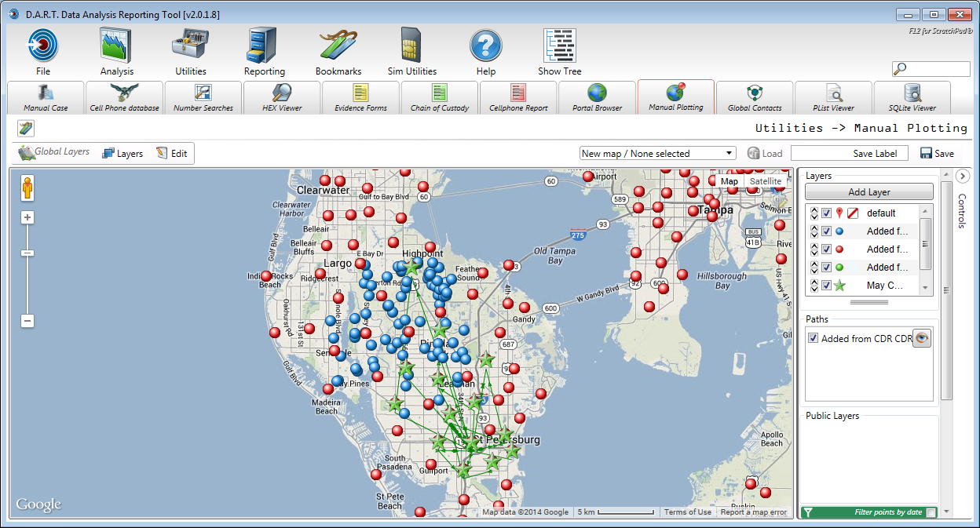Click the star layer's reorder arrows
The height and width of the screenshot is (528, 980).
814,285
